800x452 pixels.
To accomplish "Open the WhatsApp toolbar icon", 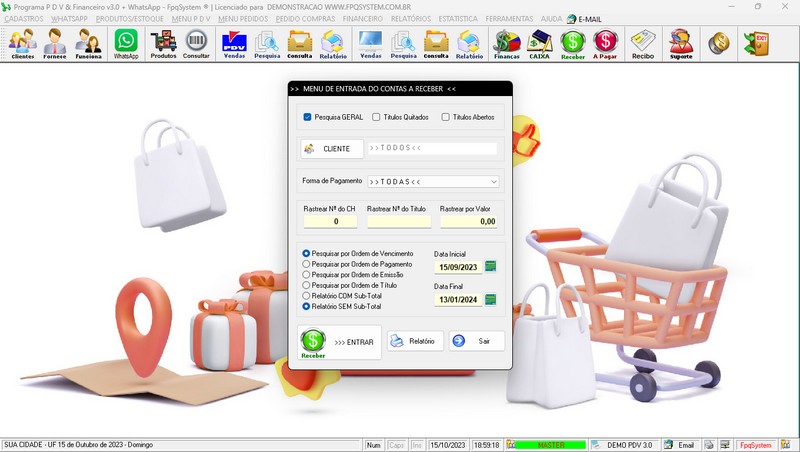I will [x=126, y=44].
